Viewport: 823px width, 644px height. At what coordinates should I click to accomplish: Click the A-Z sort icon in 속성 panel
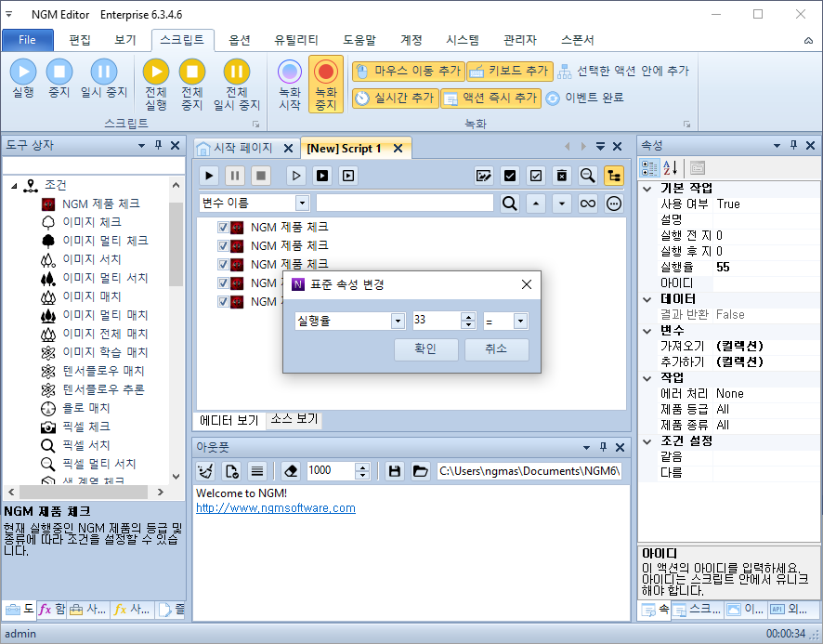(x=671, y=168)
